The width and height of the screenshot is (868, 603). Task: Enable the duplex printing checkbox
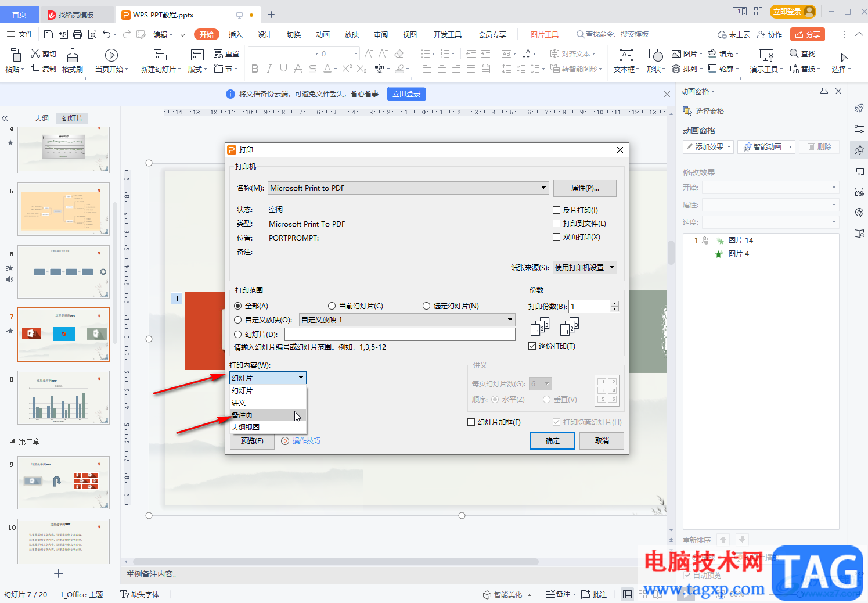(557, 236)
